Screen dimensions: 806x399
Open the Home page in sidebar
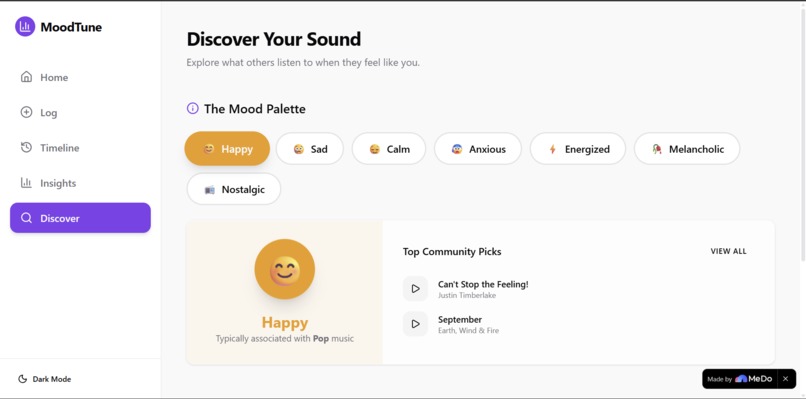coord(80,77)
